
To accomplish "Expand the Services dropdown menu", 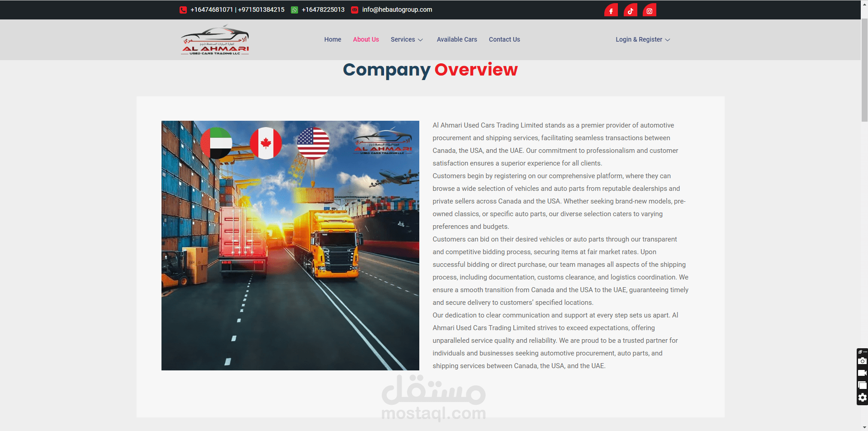I will click(407, 39).
